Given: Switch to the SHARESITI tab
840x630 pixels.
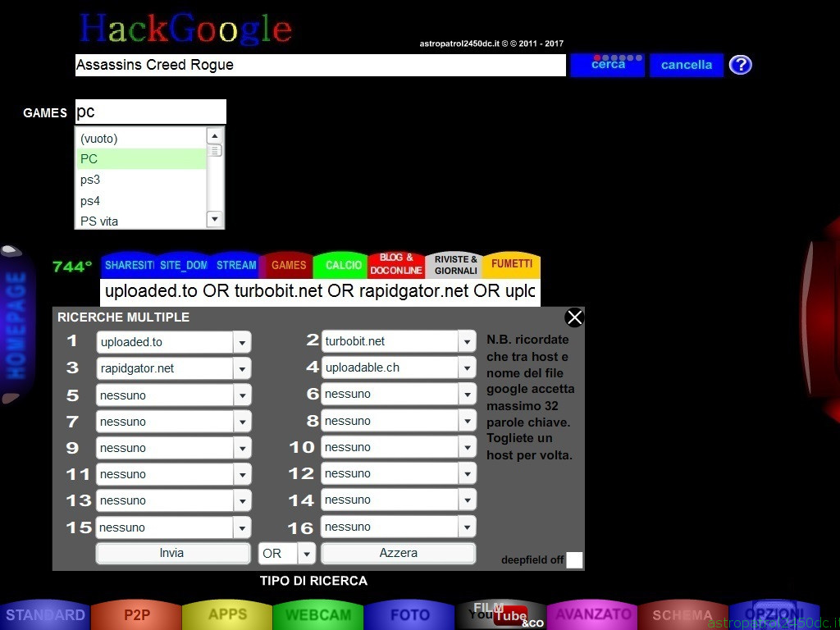Looking at the screenshot, I should click(x=129, y=265).
